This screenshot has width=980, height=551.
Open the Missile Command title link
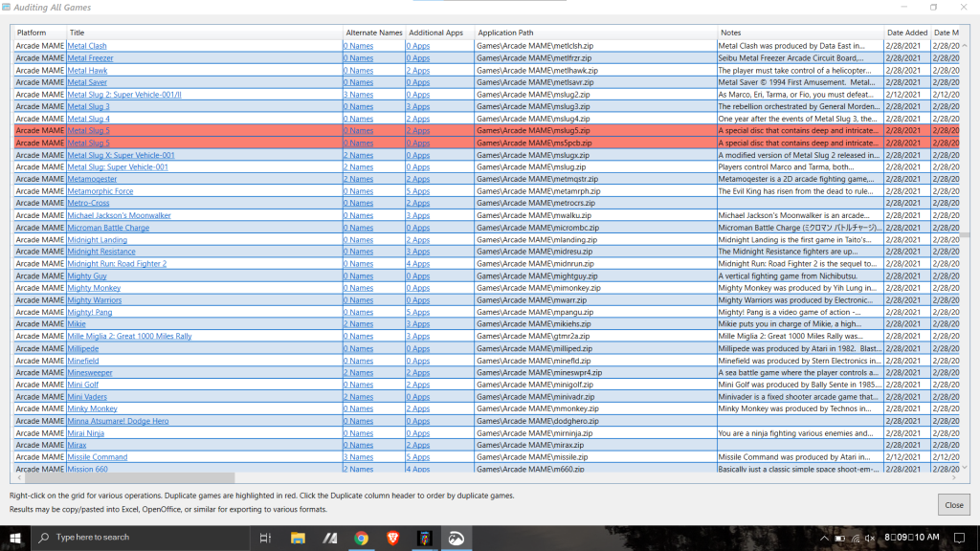pos(98,457)
